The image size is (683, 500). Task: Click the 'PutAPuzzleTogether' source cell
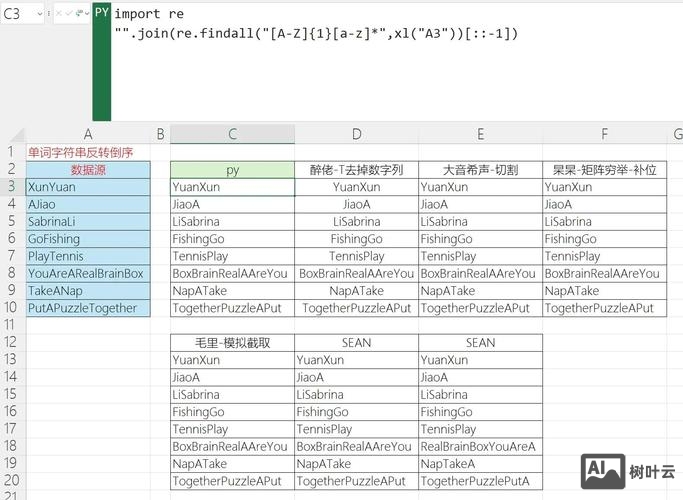point(88,308)
